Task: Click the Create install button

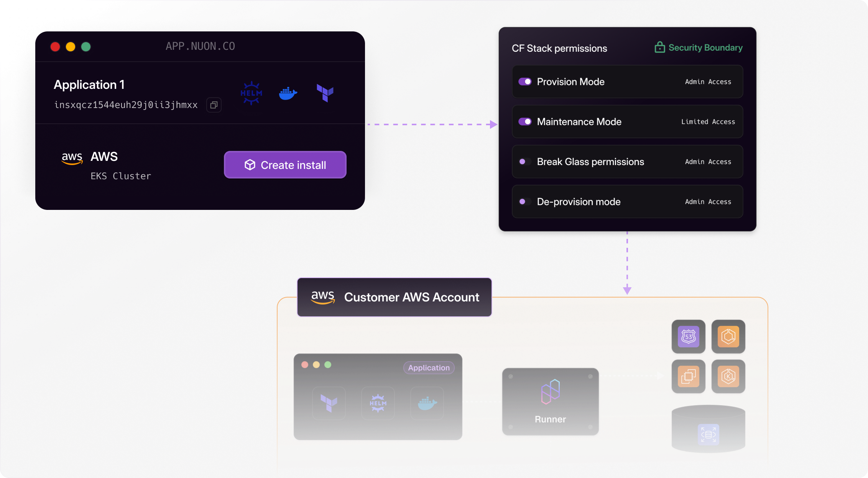Action: tap(285, 165)
